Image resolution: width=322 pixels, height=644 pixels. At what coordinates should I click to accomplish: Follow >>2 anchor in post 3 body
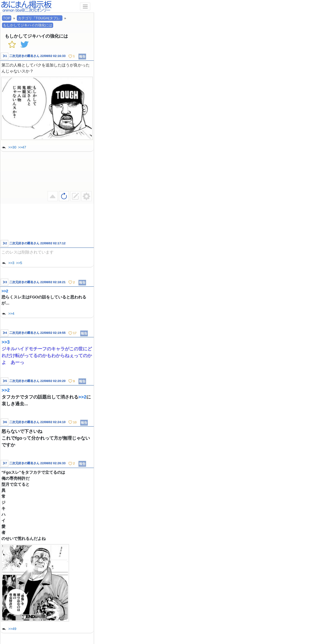[x=5, y=291]
